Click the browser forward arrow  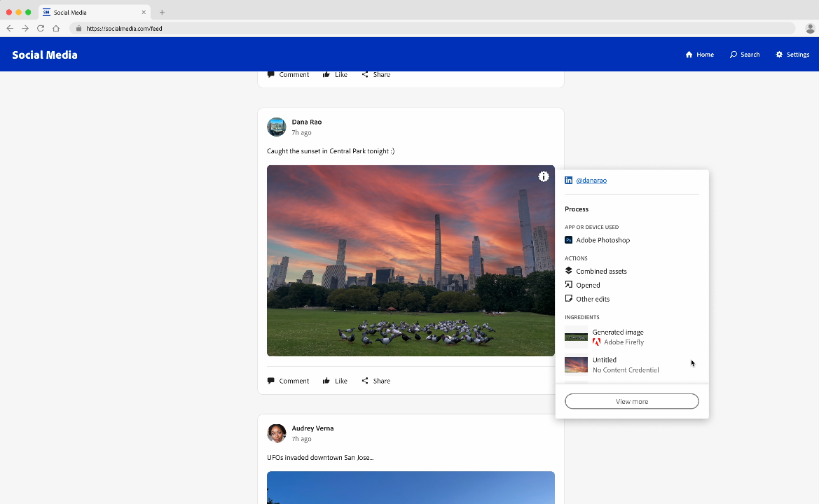(25, 28)
